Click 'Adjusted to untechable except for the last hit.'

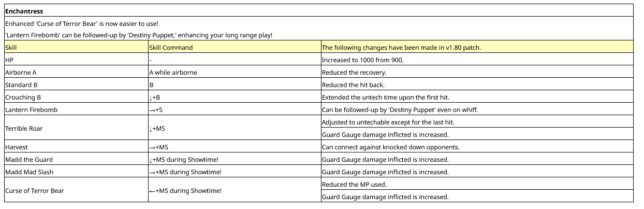[x=477, y=122]
